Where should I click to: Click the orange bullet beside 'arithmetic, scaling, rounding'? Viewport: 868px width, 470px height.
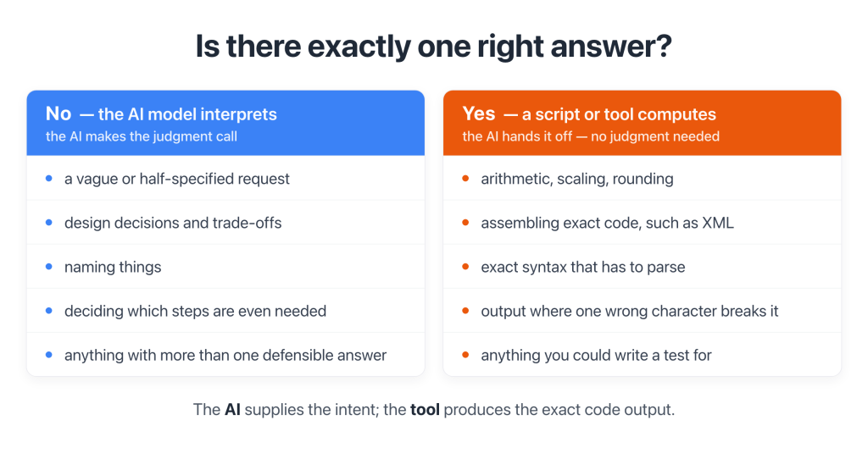point(465,178)
